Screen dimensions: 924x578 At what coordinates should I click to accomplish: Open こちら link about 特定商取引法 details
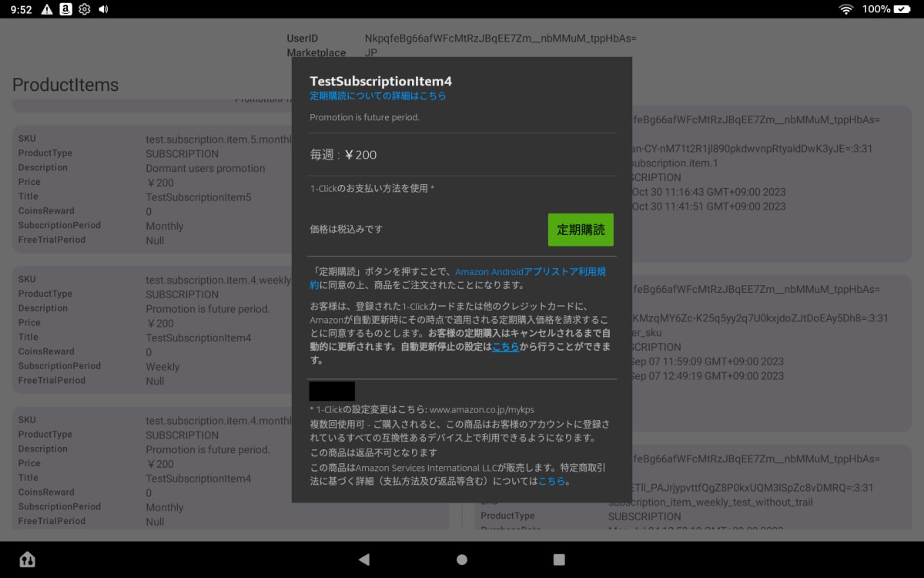coord(551,481)
